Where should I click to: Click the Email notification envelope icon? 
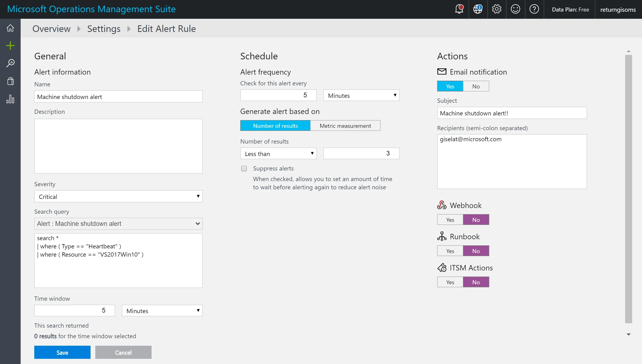(x=442, y=72)
